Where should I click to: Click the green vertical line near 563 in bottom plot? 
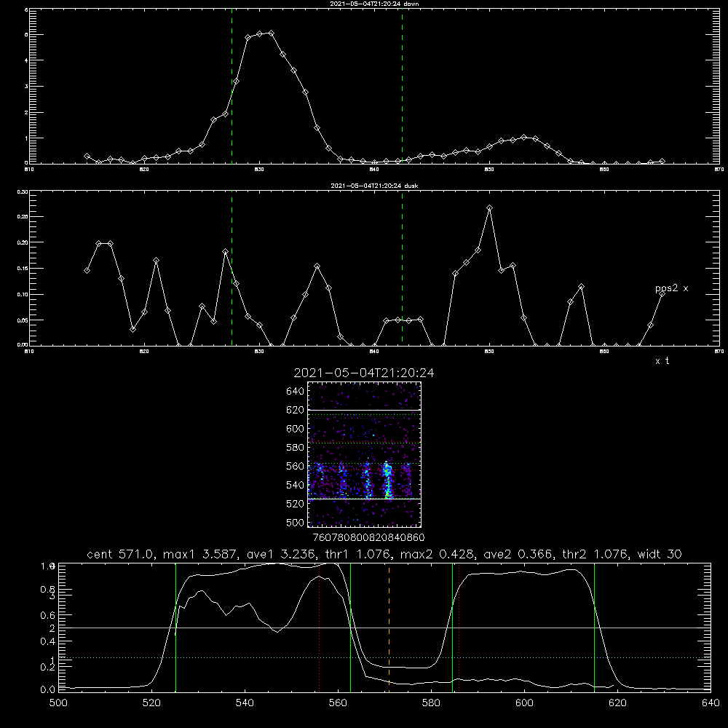click(351, 627)
